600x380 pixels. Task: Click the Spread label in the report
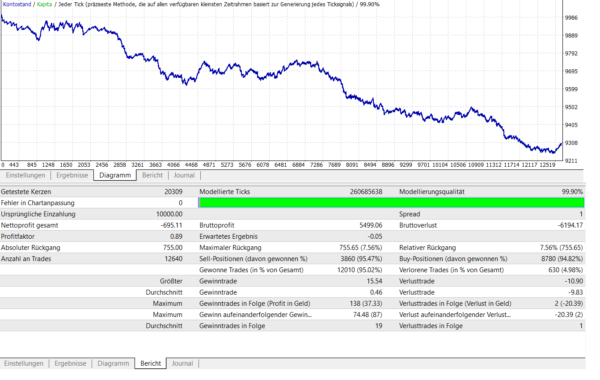[x=409, y=214]
